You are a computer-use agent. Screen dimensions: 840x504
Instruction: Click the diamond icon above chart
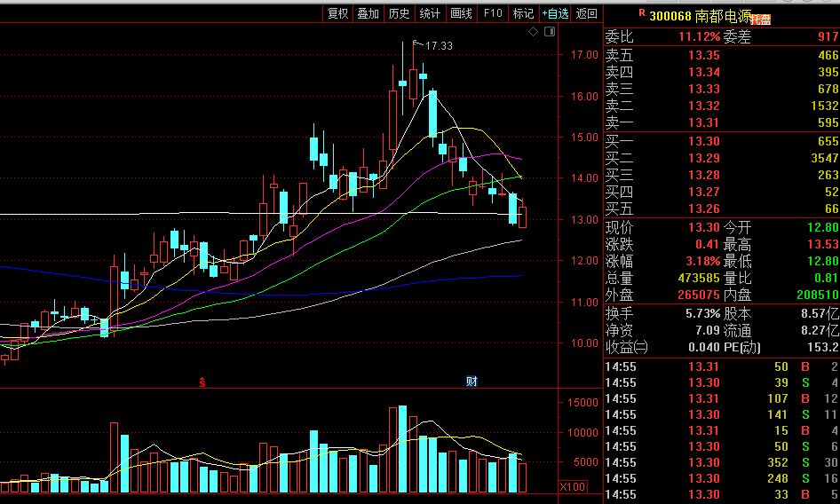[533, 32]
